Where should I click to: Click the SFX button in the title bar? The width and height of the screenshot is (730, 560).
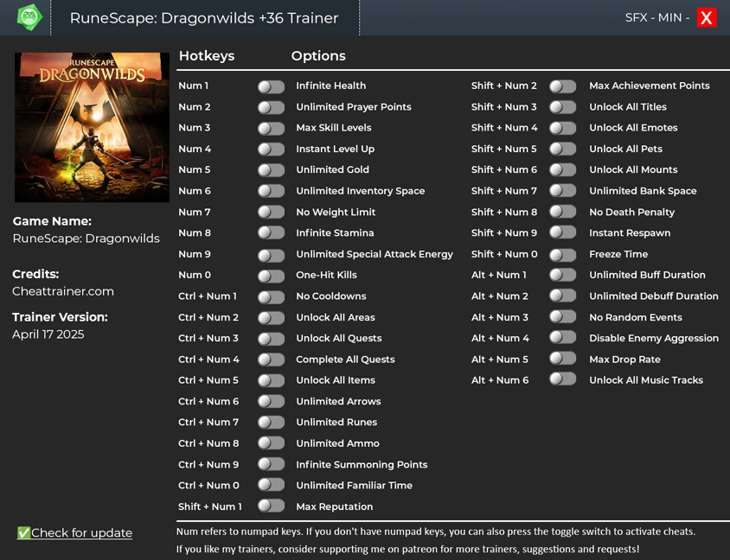click(x=636, y=17)
